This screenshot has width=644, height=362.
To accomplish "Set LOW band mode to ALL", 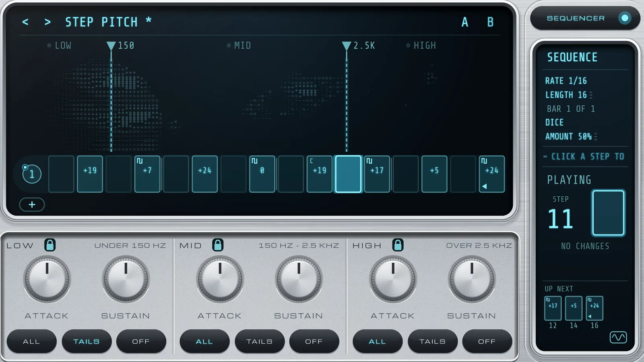I will coord(31,341).
